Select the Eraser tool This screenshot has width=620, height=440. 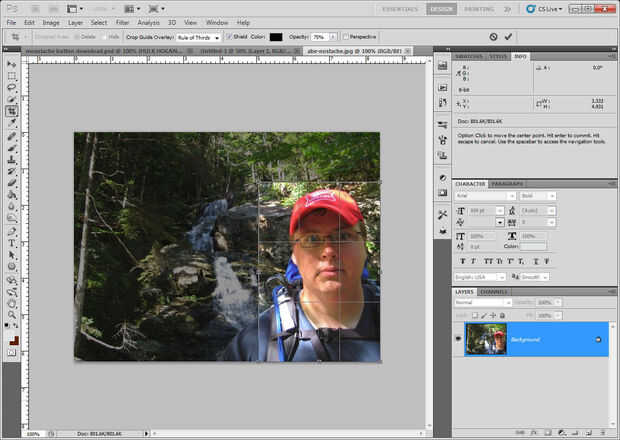[x=11, y=183]
